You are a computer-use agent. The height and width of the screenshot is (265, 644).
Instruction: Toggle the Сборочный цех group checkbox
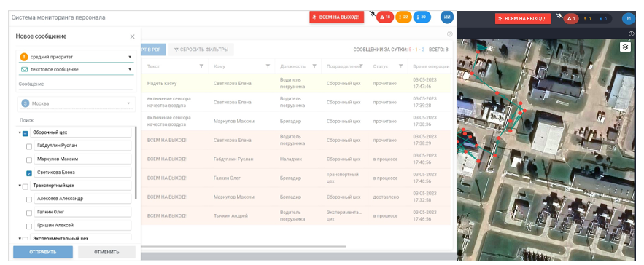coord(26,133)
